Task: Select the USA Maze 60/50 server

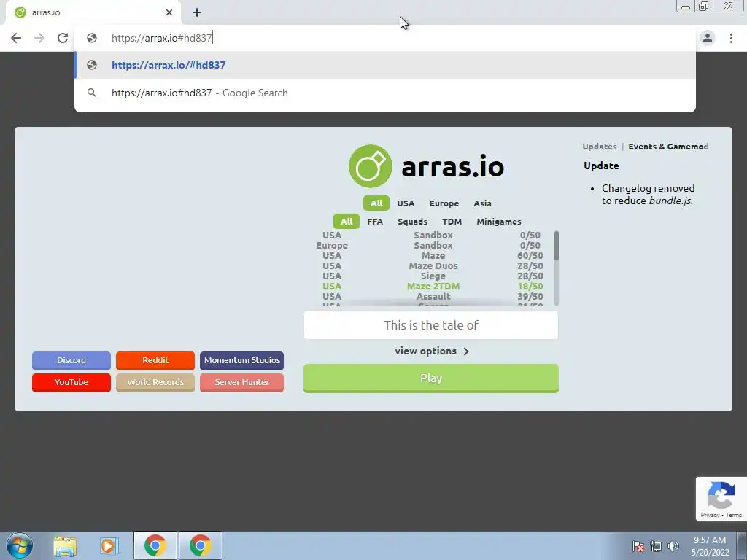Action: pyautogui.click(x=429, y=256)
